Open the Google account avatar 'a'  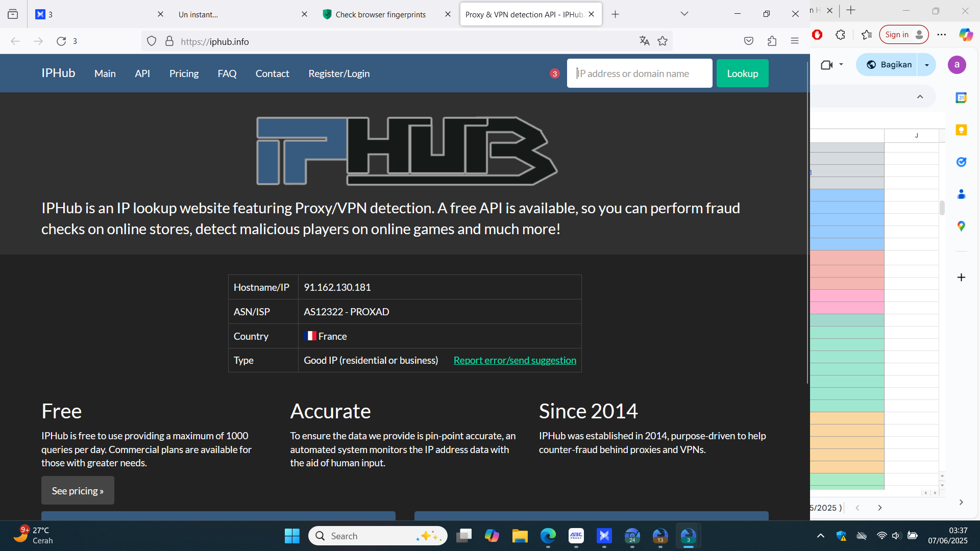coord(957,65)
